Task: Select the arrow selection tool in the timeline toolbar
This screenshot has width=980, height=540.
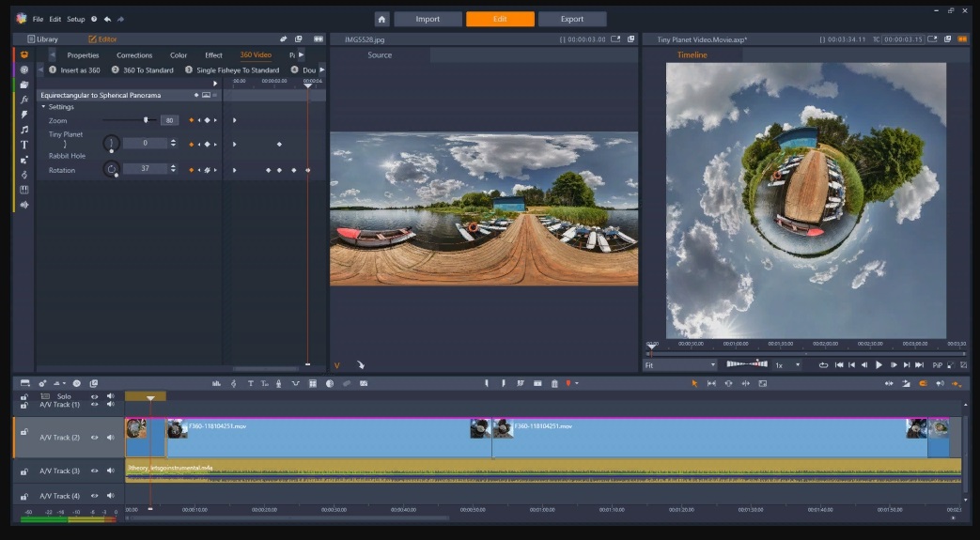Action: (694, 383)
